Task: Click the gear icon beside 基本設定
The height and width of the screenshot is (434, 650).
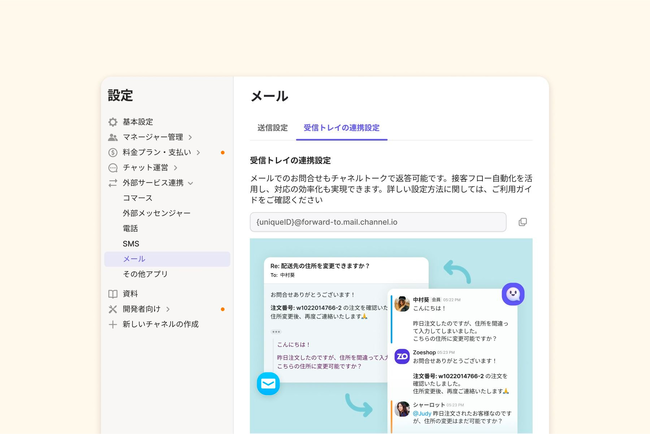Action: click(113, 122)
